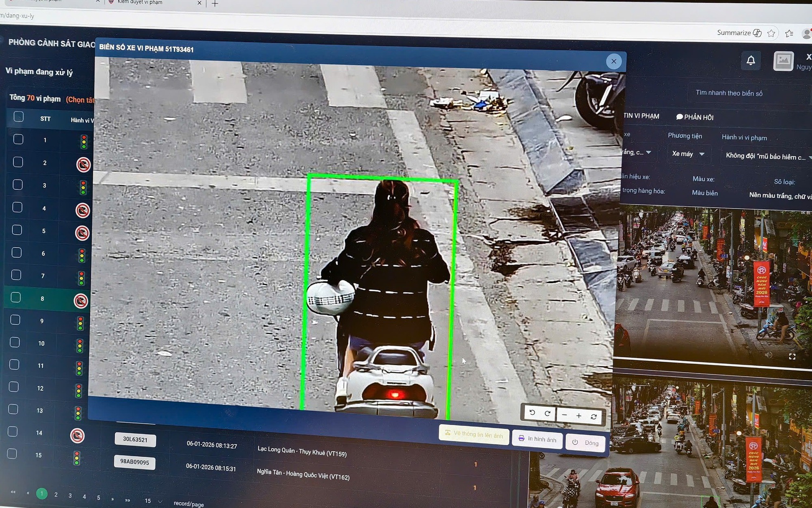Rotate image counter-clockwise

pyautogui.click(x=532, y=412)
